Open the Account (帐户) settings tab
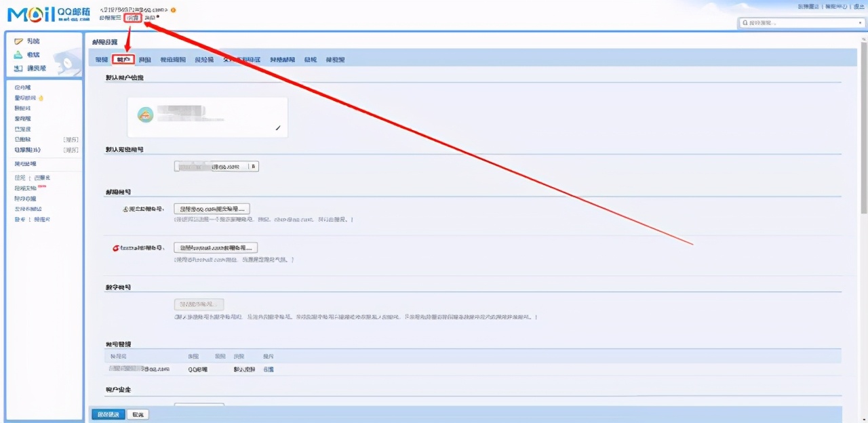The image size is (868, 423). pos(123,60)
